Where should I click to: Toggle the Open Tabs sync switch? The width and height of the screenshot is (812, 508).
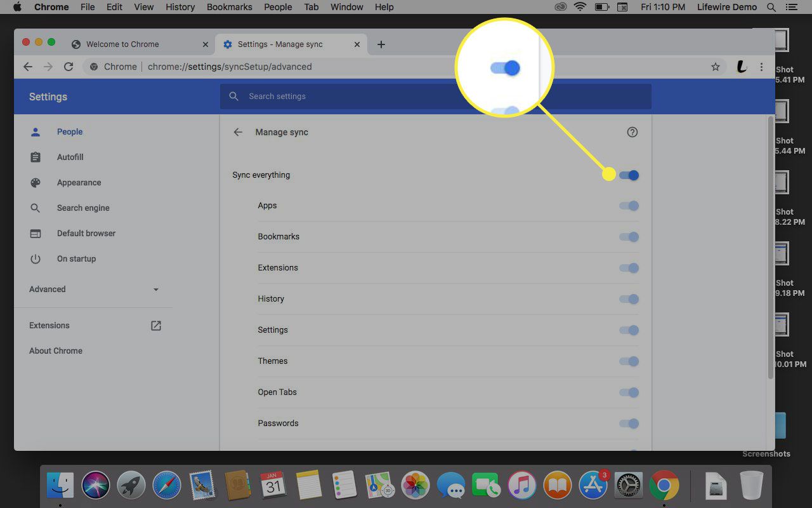(x=629, y=392)
